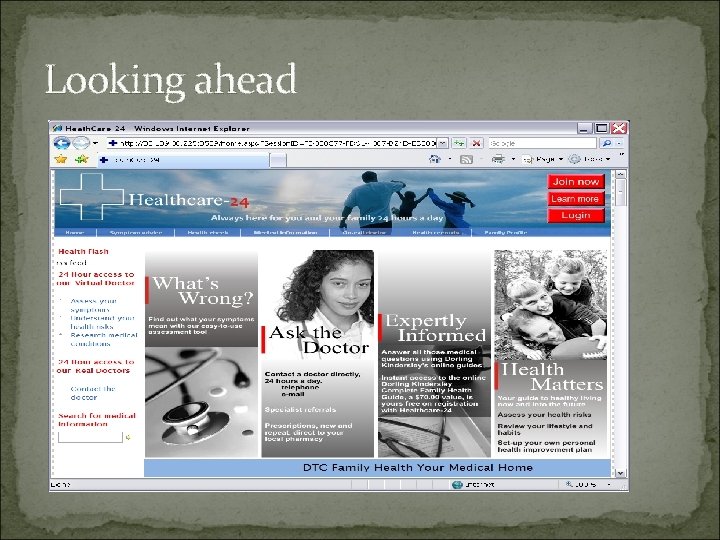This screenshot has width=720, height=540.
Task: Expand the Home icon dropdown arrow
Action: click(450, 159)
